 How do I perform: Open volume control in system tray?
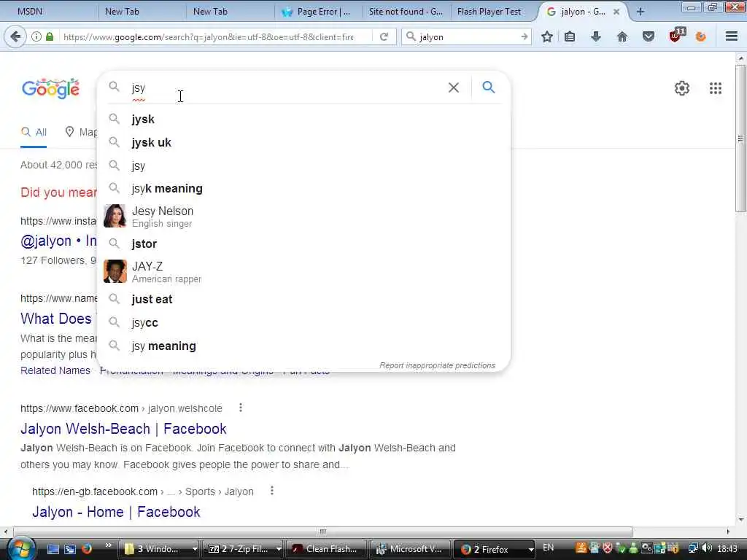(707, 548)
